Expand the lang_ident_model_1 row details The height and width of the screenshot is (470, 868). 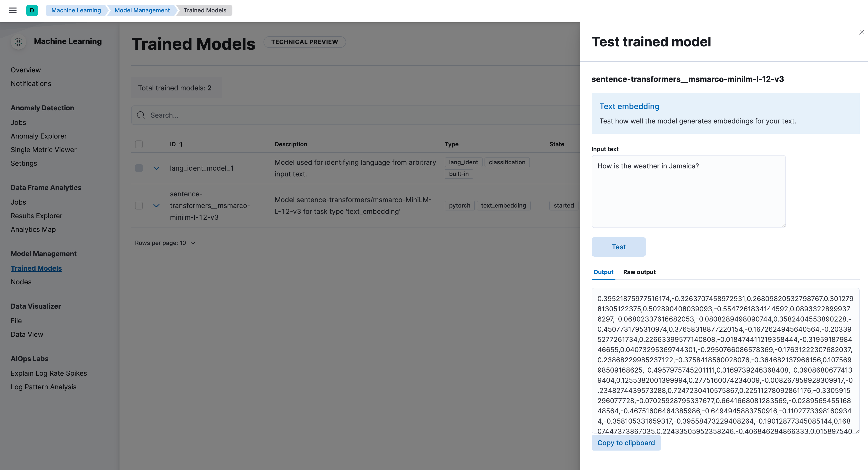[156, 168]
